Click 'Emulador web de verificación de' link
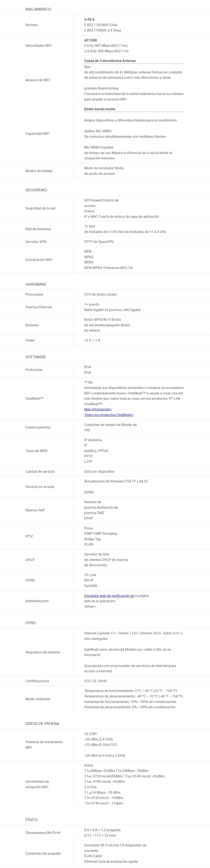 pyautogui.click(x=109, y=596)
